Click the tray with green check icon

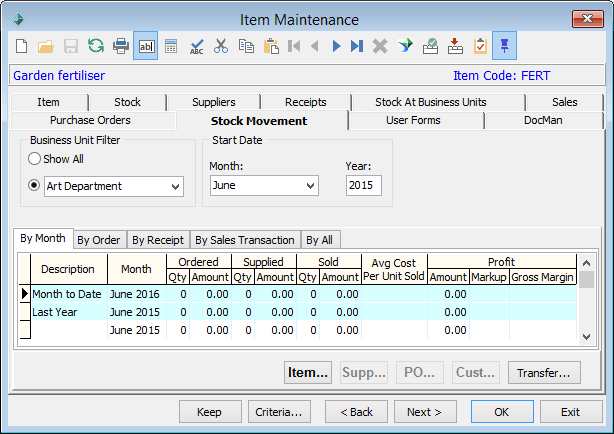point(430,46)
